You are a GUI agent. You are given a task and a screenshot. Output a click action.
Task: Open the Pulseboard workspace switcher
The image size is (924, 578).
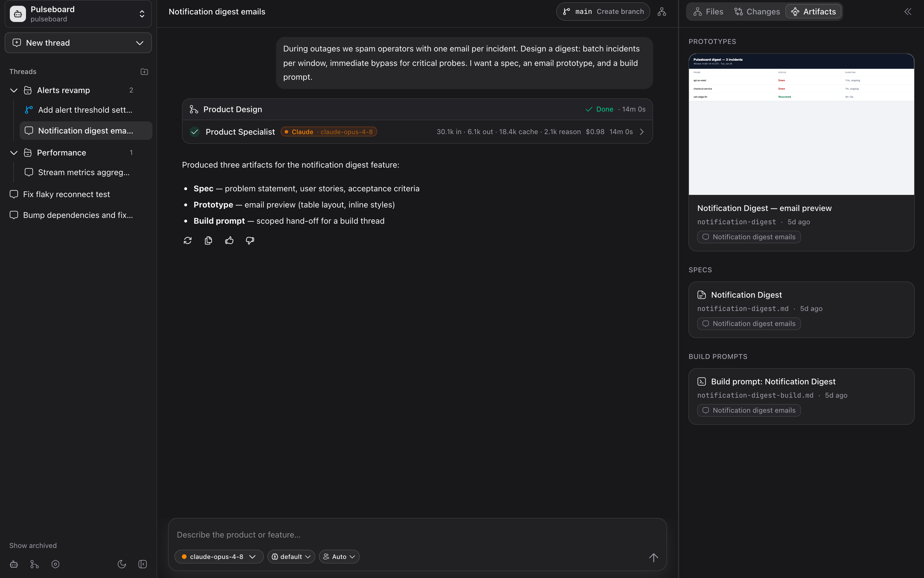78,14
